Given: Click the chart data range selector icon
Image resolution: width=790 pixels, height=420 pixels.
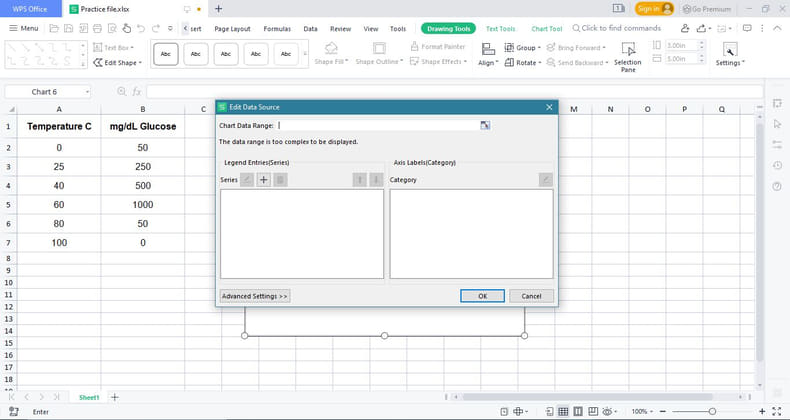Looking at the screenshot, I should [x=485, y=126].
